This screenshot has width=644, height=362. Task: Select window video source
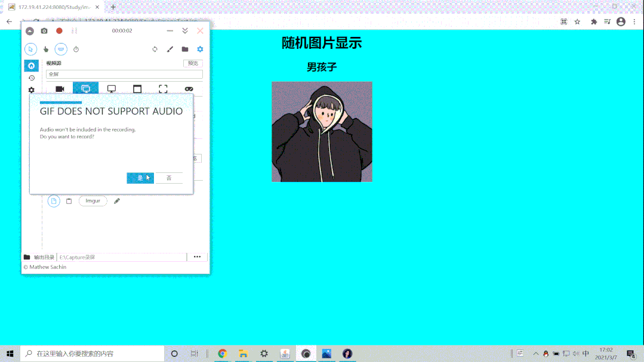coord(137,89)
